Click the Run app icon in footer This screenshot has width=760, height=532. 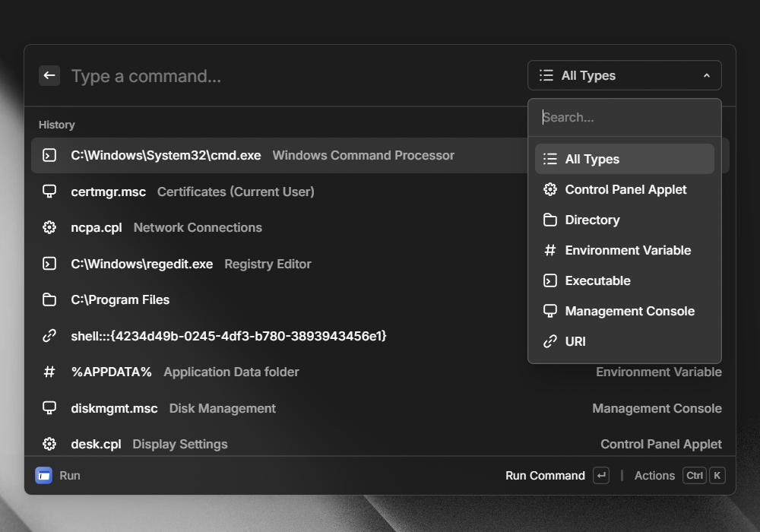tap(44, 476)
